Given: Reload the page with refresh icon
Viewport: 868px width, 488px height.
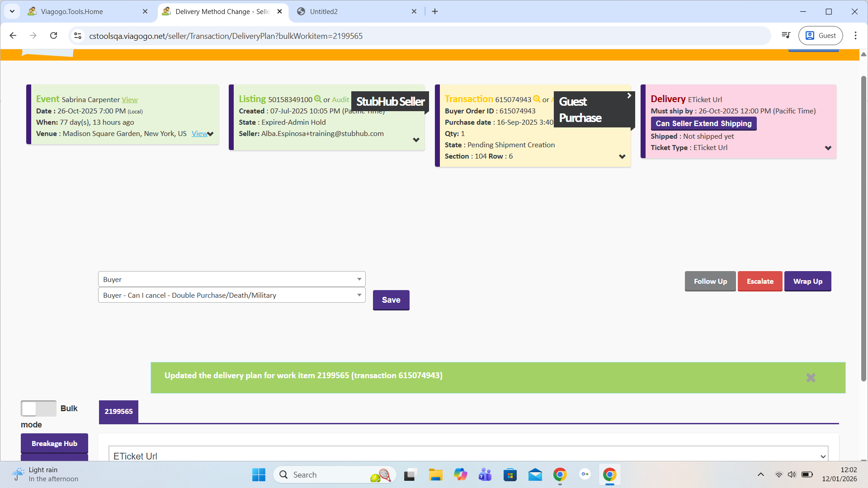Looking at the screenshot, I should [53, 36].
